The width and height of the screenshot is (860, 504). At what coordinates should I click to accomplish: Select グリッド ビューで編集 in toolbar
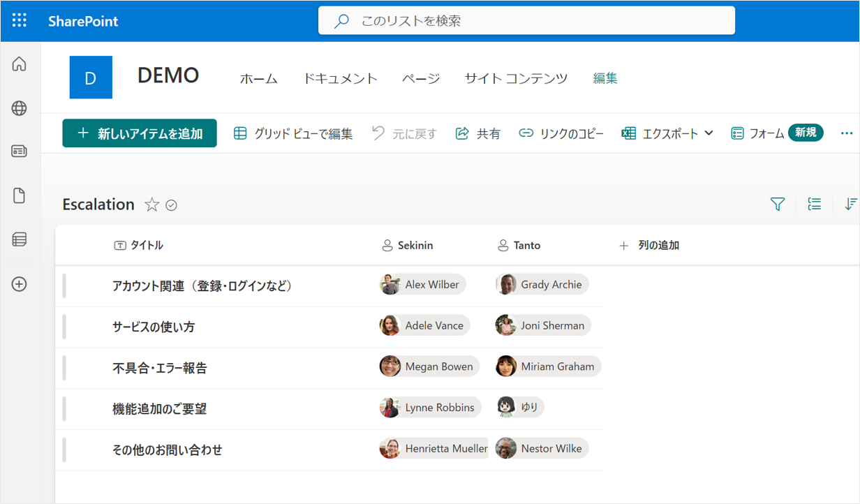[x=293, y=133]
